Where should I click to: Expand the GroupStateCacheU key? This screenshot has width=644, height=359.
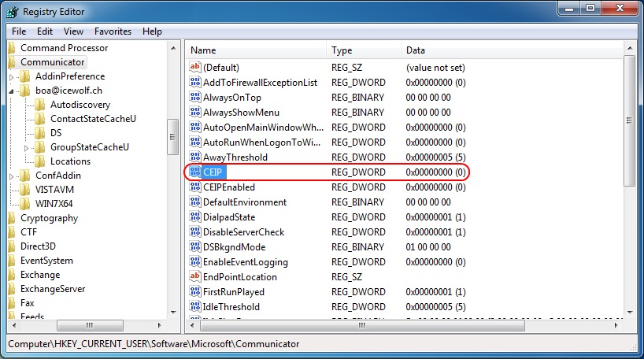tap(26, 148)
